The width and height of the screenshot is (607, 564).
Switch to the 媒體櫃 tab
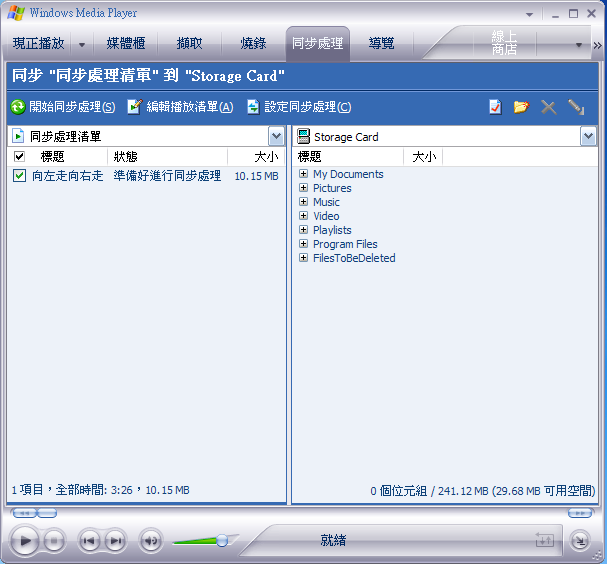(126, 43)
